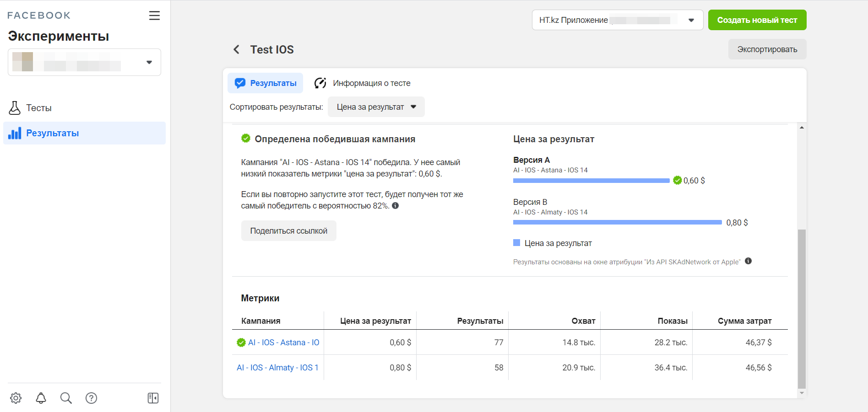Click the settings gear icon
This screenshot has height=412, width=868.
[16, 398]
